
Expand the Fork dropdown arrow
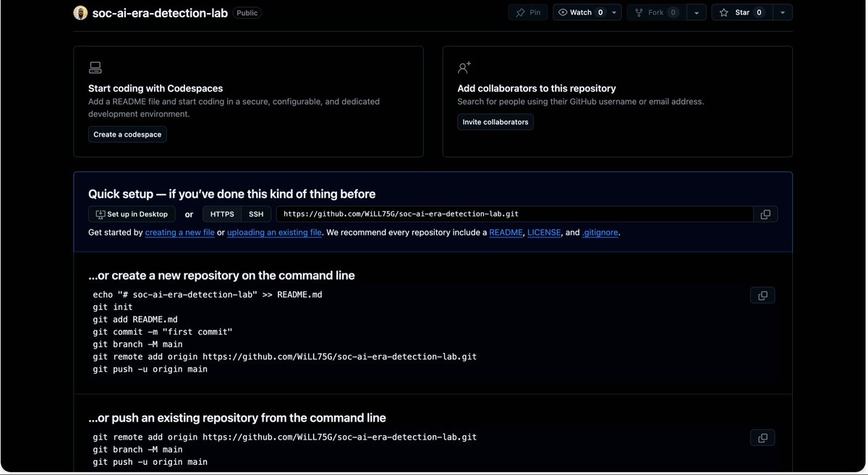pos(696,12)
